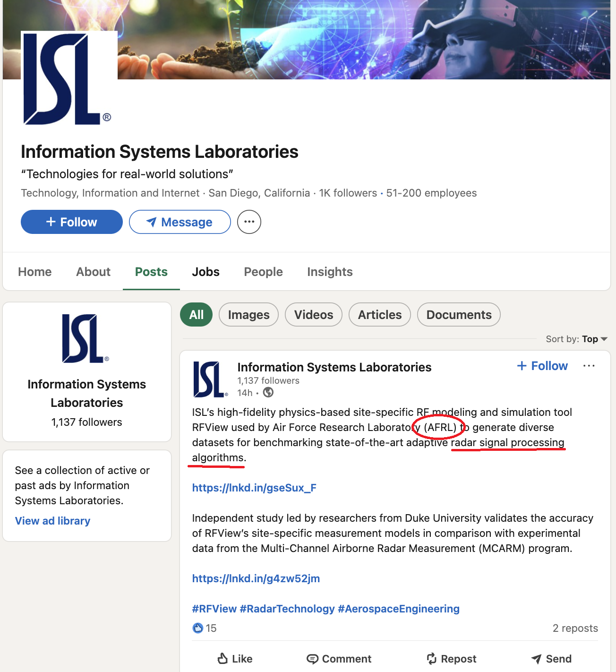Select the All posts filter
The width and height of the screenshot is (616, 672).
pos(197,315)
